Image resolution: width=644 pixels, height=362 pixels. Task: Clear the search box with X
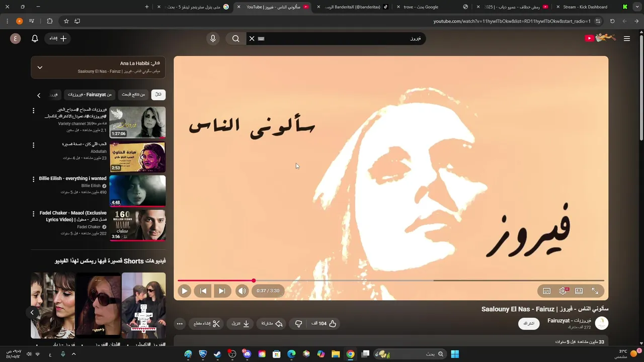252,38
